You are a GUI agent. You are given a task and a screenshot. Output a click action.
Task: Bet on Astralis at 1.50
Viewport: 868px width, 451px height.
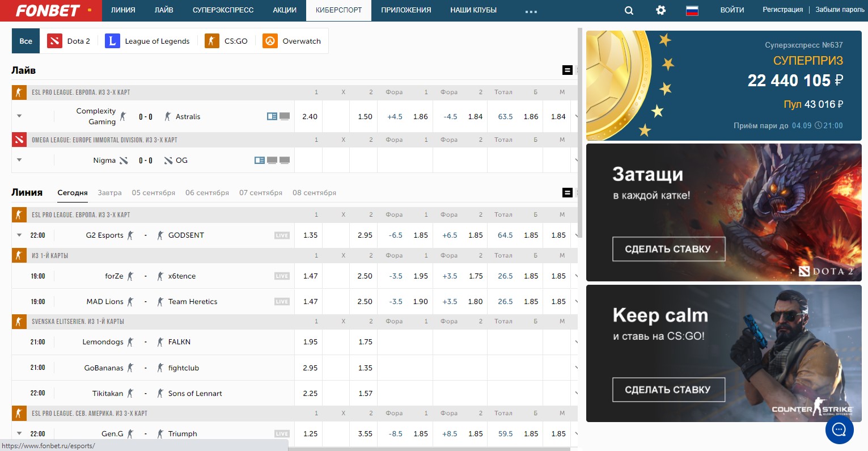[365, 116]
